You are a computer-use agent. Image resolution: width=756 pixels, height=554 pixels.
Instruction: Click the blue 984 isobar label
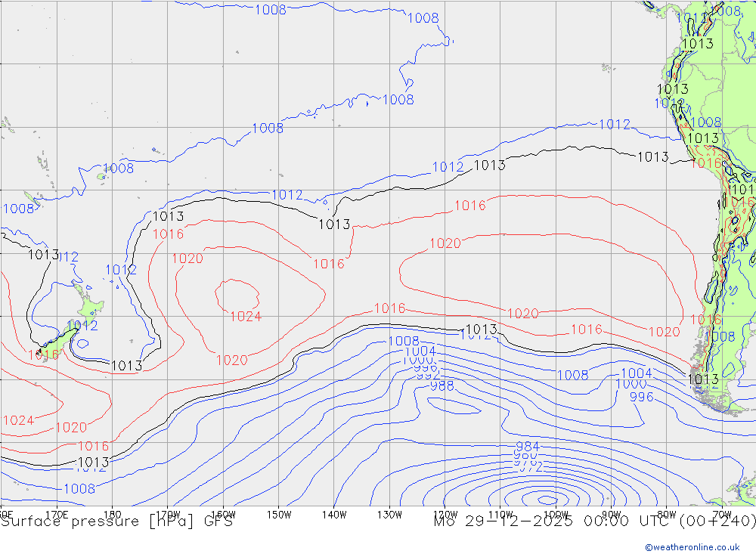528,446
